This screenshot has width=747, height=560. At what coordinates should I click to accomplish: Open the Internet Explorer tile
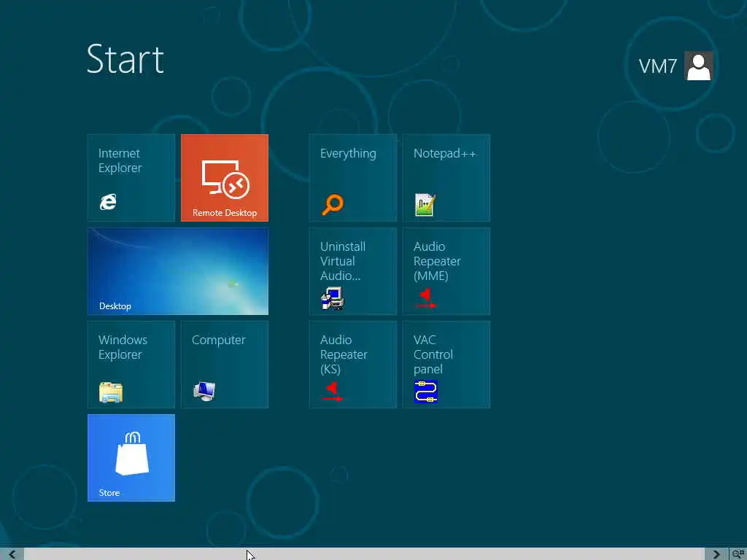pos(131,178)
